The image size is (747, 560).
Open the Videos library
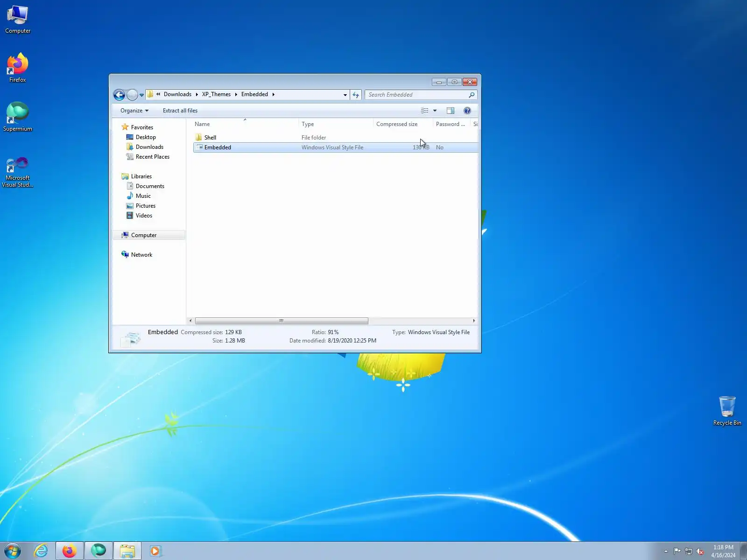pos(144,216)
